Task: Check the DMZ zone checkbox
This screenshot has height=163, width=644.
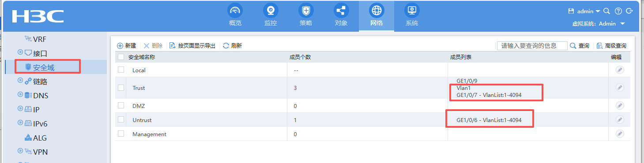Action: click(x=121, y=106)
